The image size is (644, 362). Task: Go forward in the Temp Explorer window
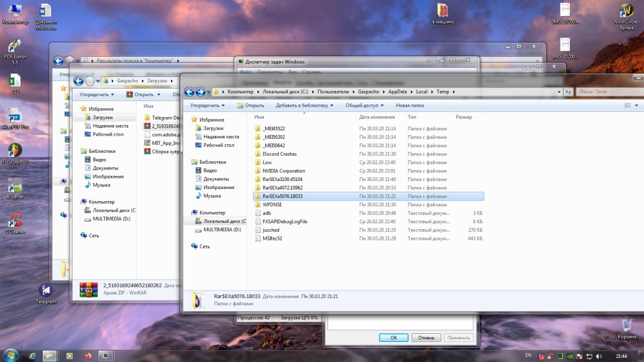click(200, 92)
